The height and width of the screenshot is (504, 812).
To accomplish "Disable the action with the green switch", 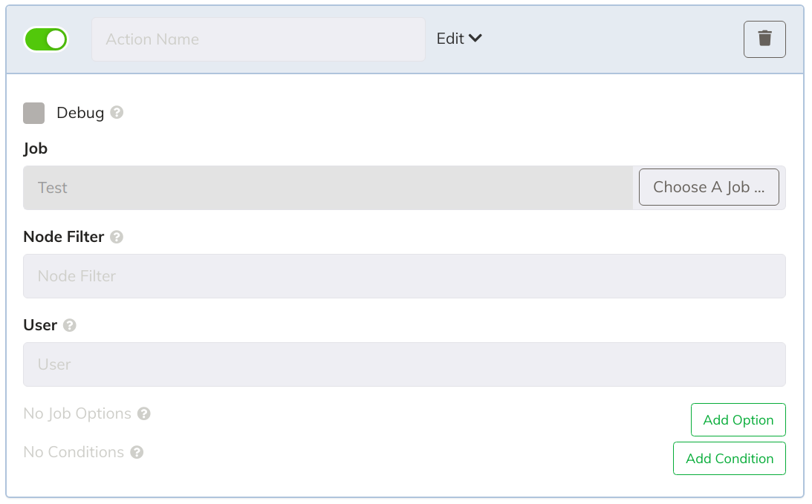I will 45,39.
